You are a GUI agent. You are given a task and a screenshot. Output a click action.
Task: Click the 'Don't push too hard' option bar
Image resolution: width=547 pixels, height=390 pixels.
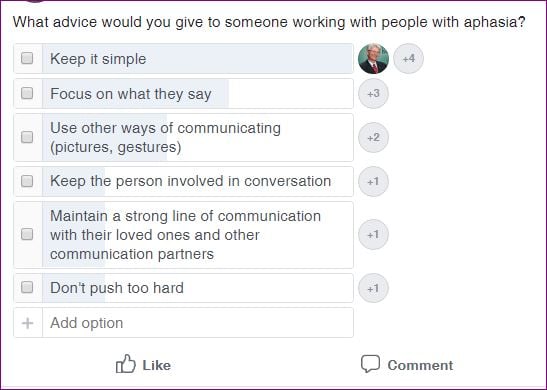point(183,288)
